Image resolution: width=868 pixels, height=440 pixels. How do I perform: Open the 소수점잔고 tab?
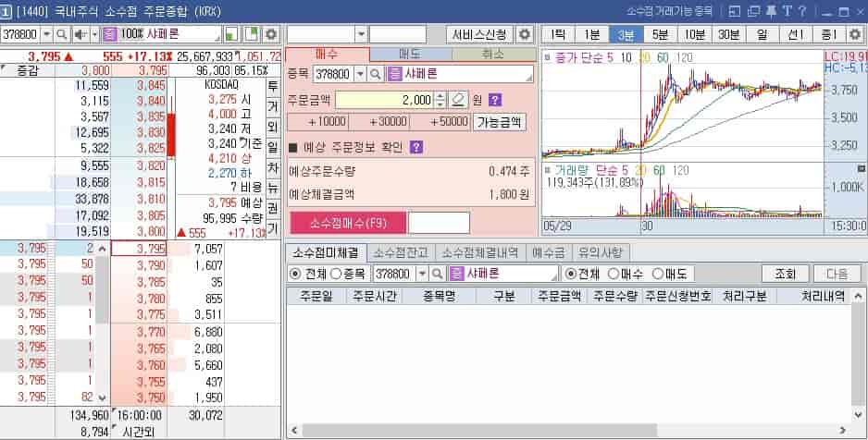(401, 253)
